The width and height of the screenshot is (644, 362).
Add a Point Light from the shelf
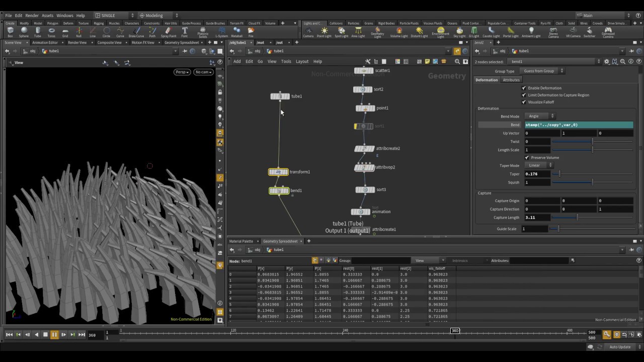click(x=324, y=32)
